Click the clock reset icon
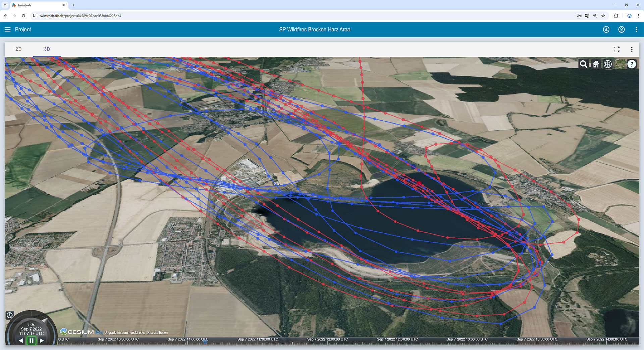Viewport: 644px width, 350px height. [x=10, y=315]
